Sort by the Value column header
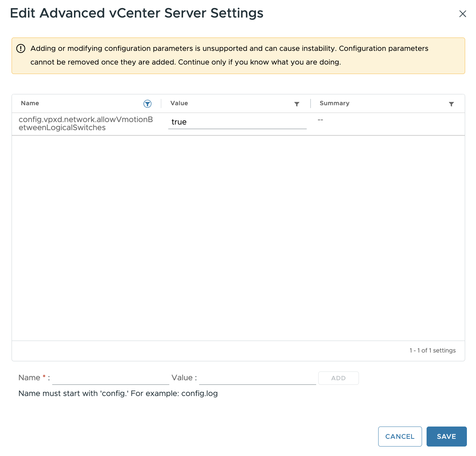This screenshot has height=456, width=476. click(x=179, y=103)
